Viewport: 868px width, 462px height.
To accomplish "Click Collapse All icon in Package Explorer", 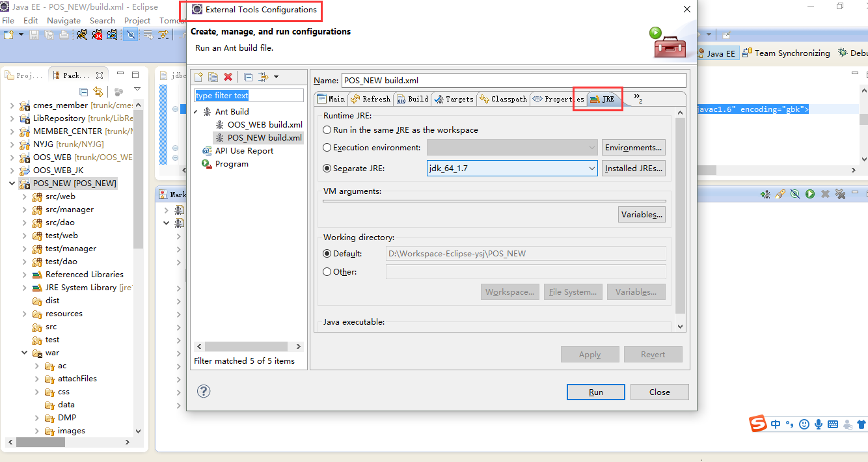I will (83, 92).
